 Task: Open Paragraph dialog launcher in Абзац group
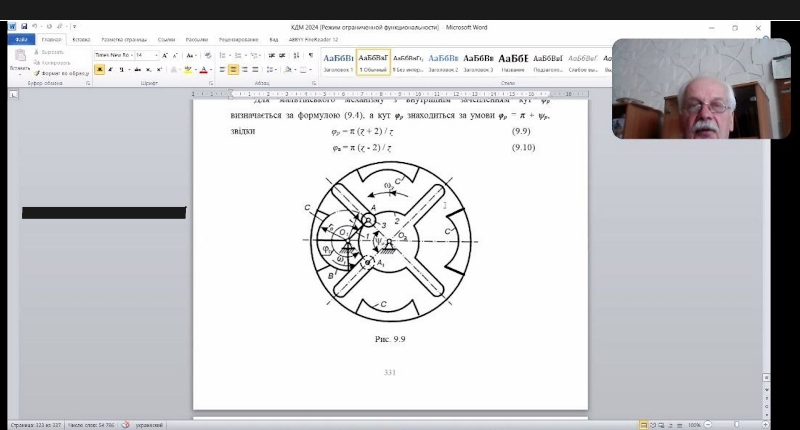tap(314, 83)
